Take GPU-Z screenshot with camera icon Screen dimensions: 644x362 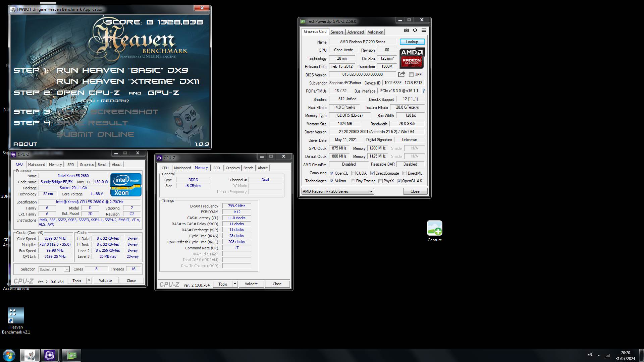point(407,30)
